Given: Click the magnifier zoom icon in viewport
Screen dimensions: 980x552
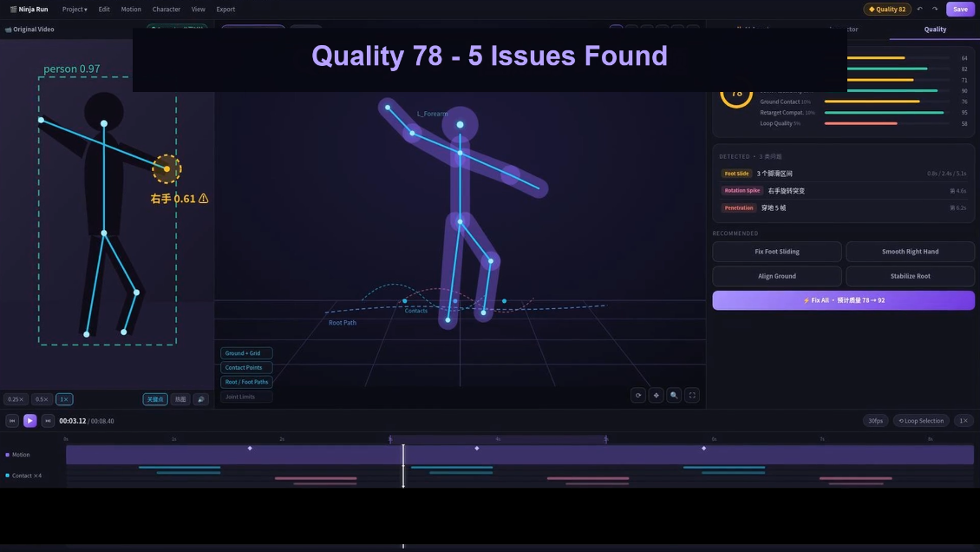Looking at the screenshot, I should 674,395.
